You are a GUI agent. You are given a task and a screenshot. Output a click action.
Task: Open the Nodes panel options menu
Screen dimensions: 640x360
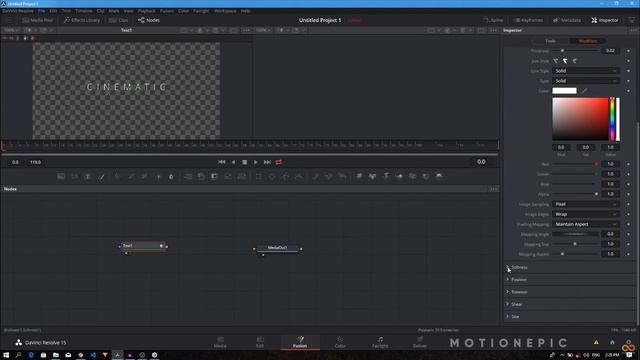(x=493, y=189)
